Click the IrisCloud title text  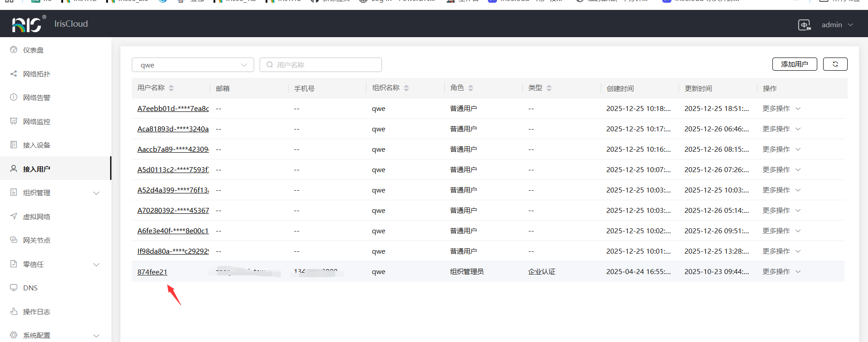coord(71,24)
